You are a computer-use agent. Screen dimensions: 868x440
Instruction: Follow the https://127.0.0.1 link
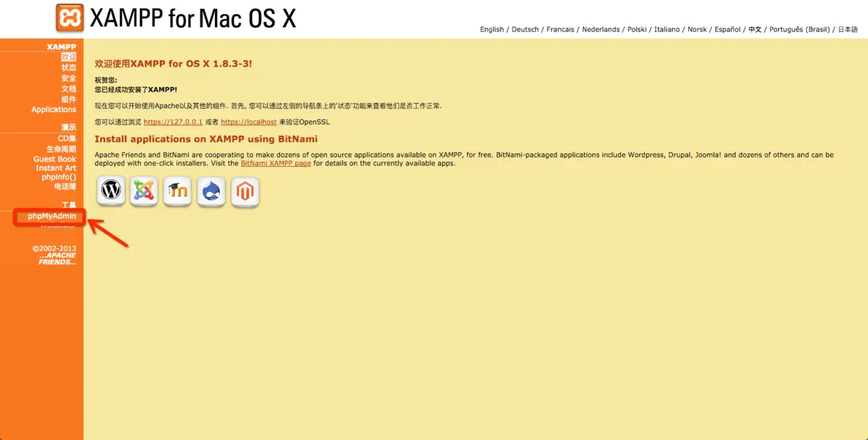[173, 122]
